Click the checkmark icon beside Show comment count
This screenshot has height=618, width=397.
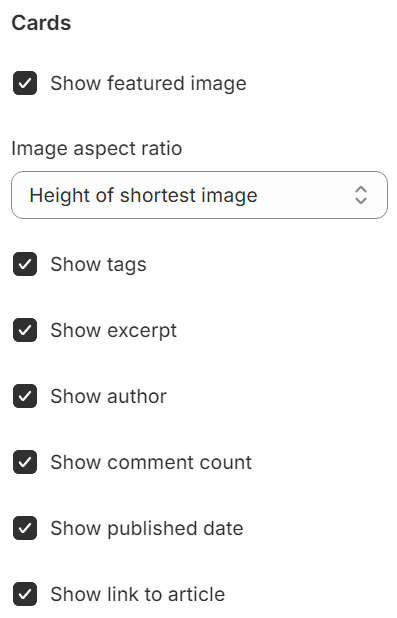25,462
